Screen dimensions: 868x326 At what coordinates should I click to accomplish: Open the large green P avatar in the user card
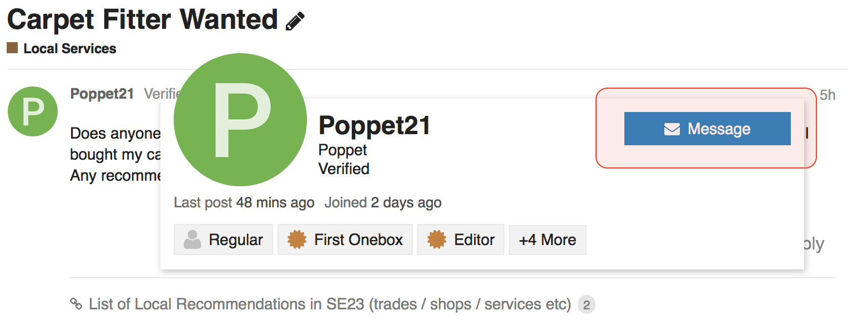pos(240,120)
